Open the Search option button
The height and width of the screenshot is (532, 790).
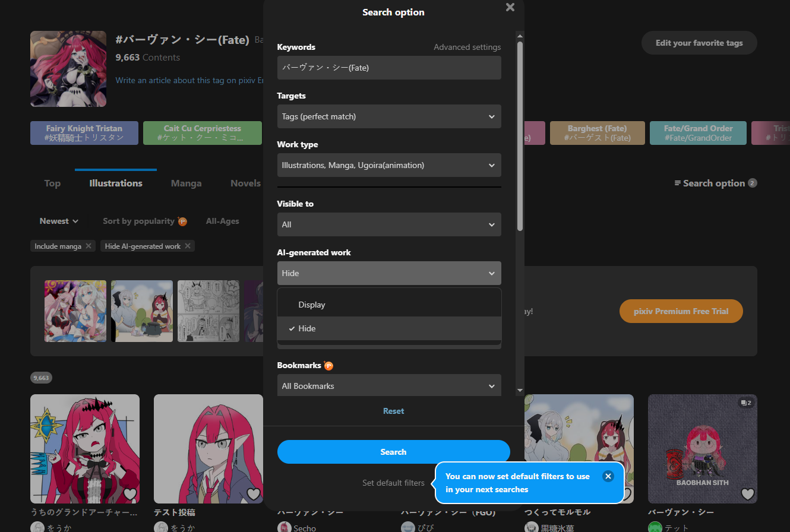click(715, 183)
